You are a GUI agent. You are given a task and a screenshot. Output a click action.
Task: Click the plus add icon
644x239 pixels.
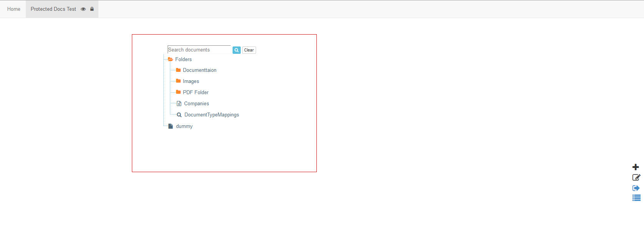(x=636, y=167)
